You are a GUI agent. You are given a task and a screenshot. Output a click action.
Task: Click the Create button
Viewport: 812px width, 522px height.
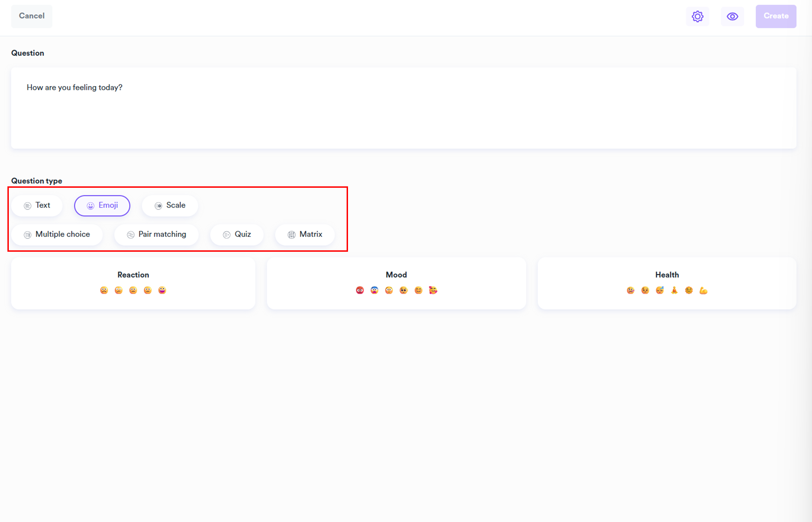tap(775, 16)
